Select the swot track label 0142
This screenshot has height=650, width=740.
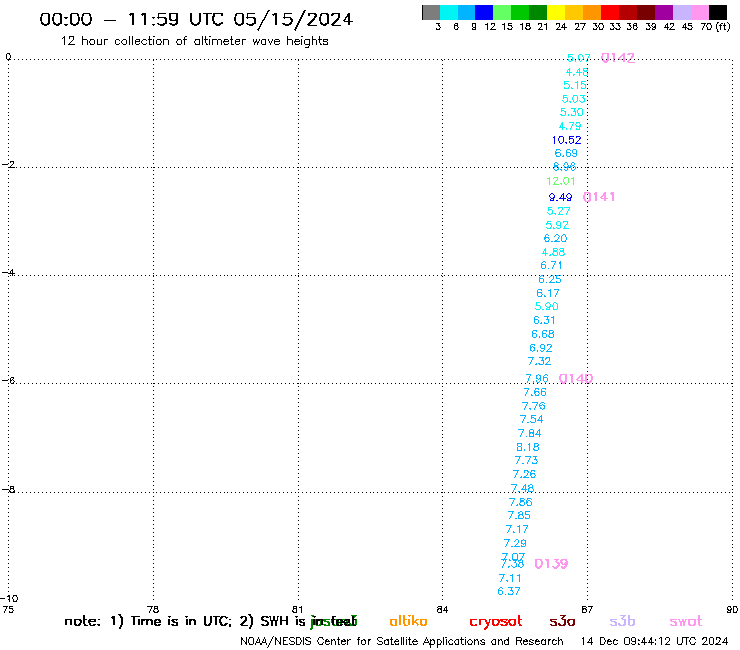[x=618, y=58]
